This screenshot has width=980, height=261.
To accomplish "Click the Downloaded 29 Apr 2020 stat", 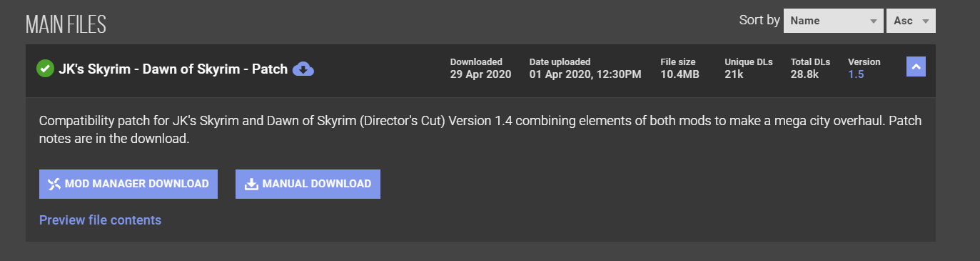I will [x=480, y=68].
